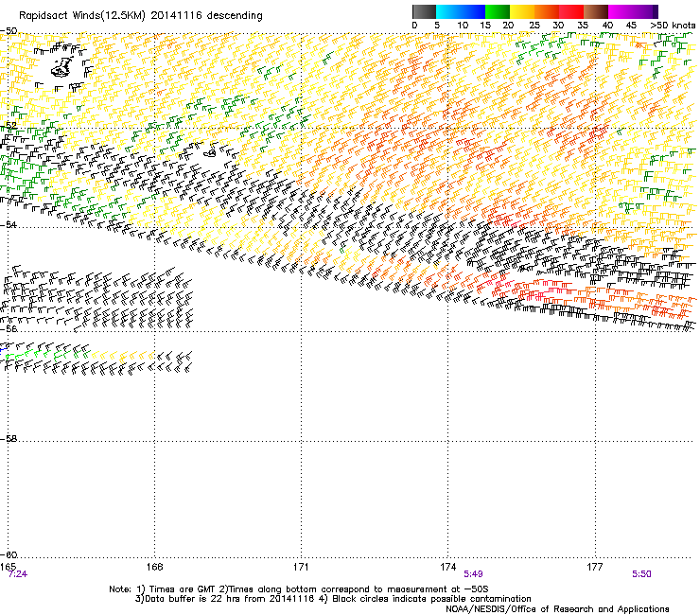Viewport: 700px width, 615px height.
Task: Click the '-58' latitude label
Action: (x=9, y=439)
